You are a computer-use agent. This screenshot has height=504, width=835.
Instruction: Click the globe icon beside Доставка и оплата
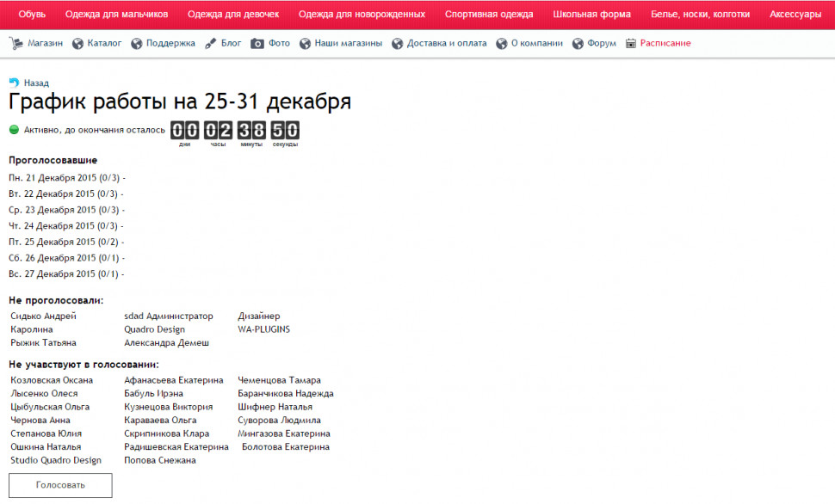397,44
